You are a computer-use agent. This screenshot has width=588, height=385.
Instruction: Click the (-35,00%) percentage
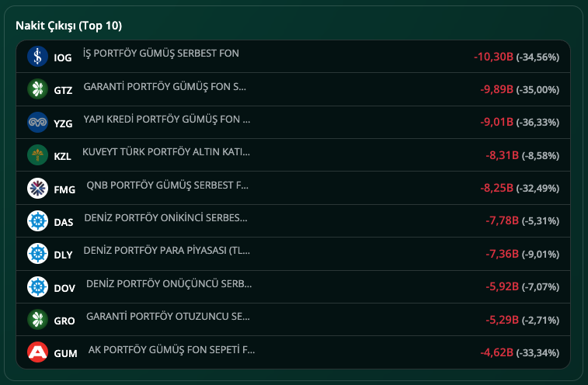tap(538, 90)
